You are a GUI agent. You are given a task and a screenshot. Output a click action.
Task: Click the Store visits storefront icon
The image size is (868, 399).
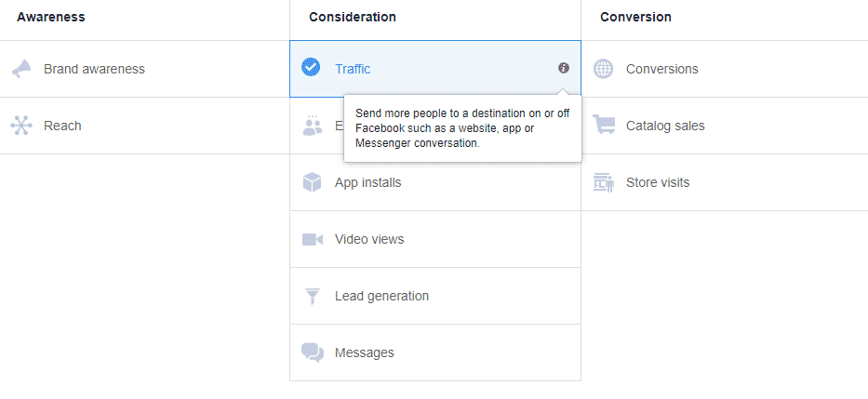604,182
